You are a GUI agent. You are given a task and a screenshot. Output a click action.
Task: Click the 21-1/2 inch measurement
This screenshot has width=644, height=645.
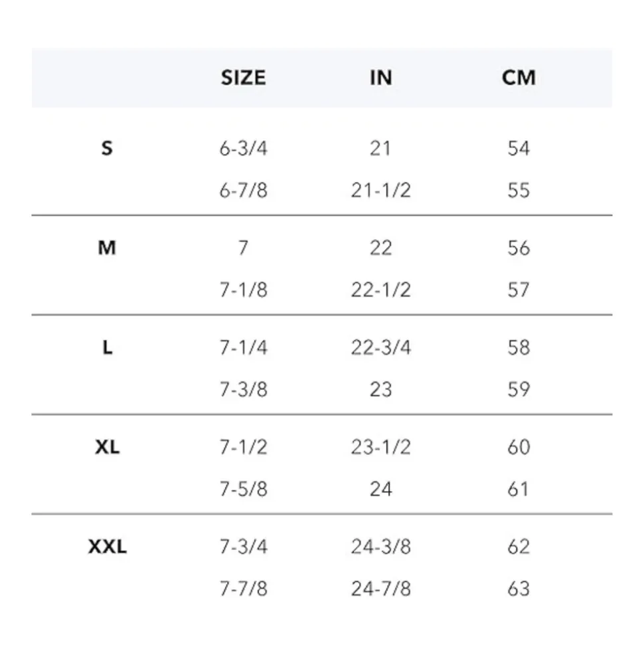(x=381, y=191)
